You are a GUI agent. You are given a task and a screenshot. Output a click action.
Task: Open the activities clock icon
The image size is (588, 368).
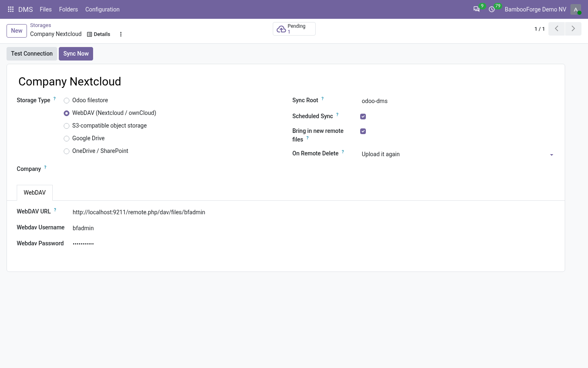492,9
